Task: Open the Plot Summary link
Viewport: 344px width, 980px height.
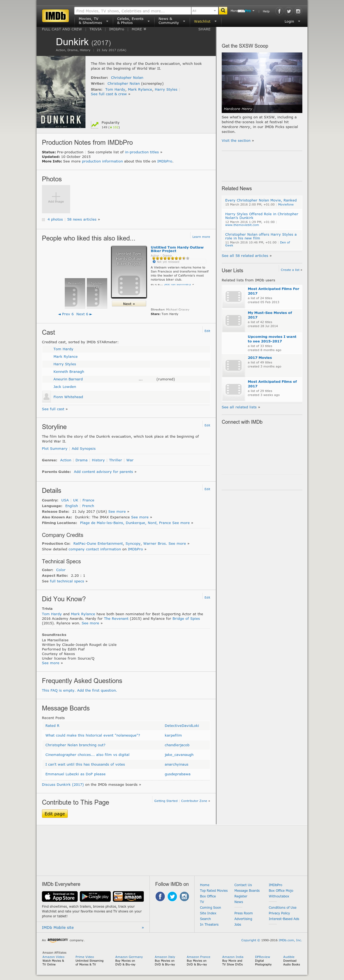Action: click(x=54, y=448)
